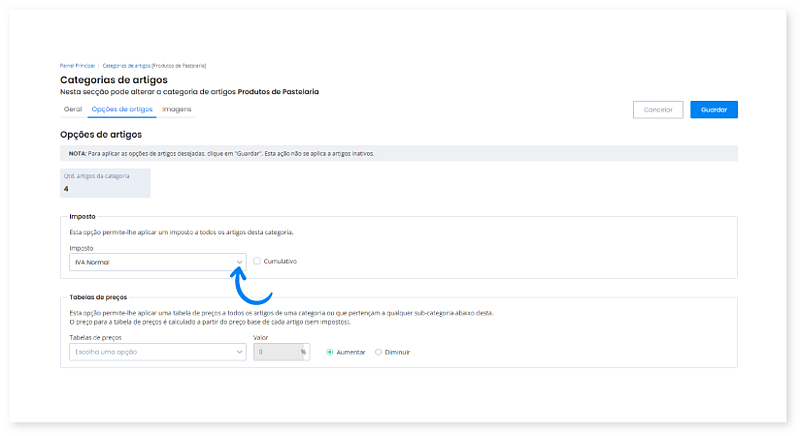Click the 'Categorias de artigos' page heading

click(114, 79)
